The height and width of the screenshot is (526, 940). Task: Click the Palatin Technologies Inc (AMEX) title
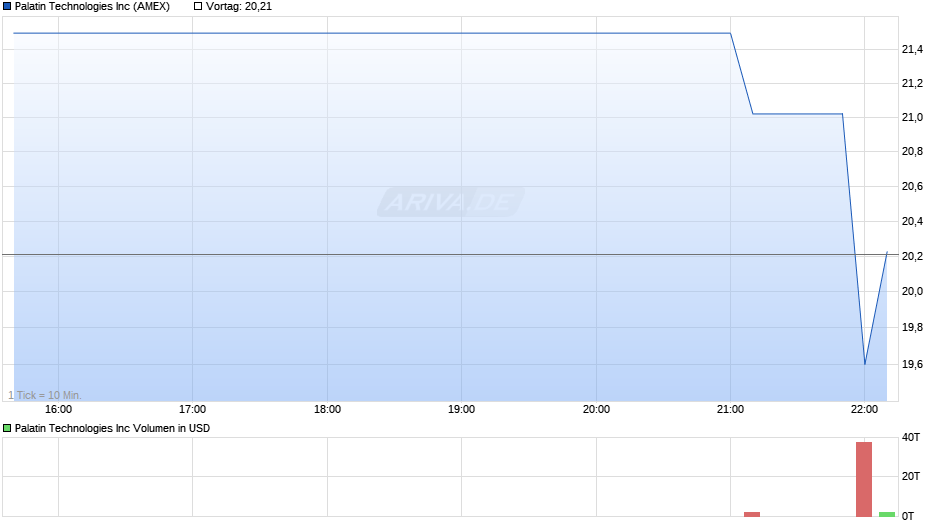pos(92,7)
